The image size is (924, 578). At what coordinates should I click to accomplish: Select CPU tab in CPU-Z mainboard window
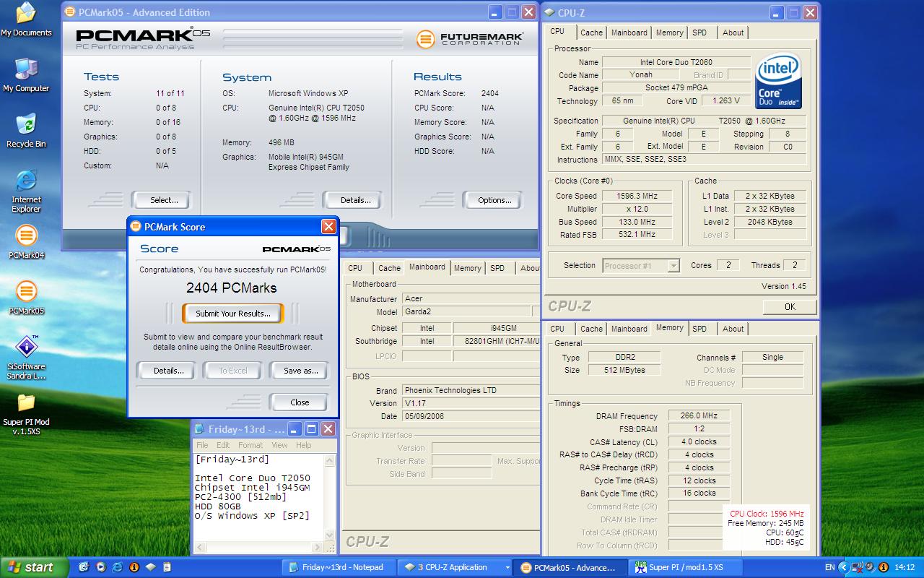355,268
